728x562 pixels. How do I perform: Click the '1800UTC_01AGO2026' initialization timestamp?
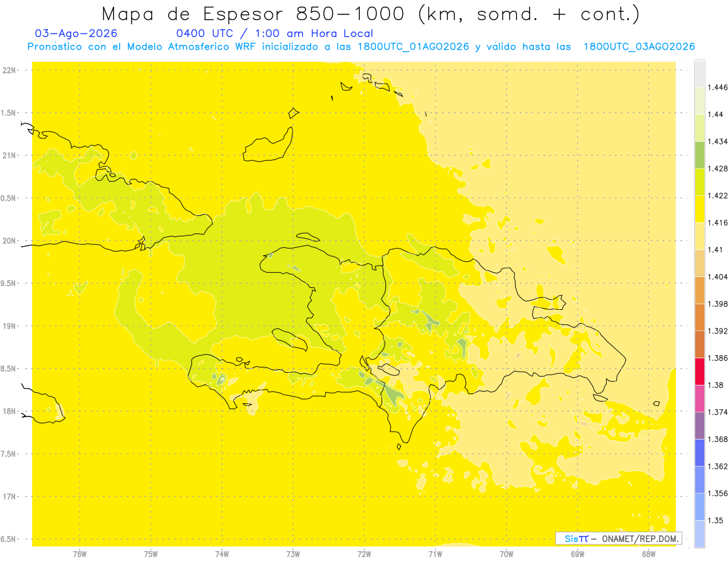click(413, 47)
